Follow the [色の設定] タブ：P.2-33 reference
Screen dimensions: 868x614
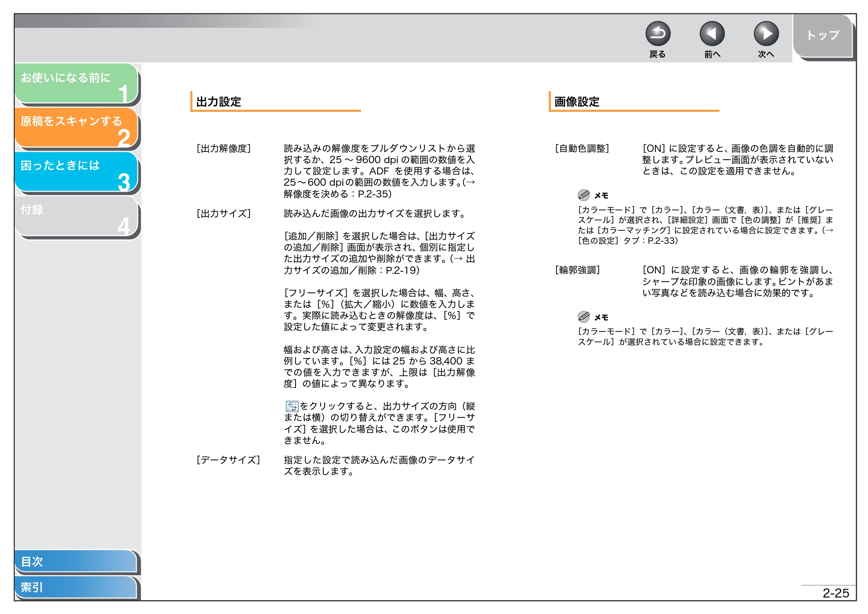(x=628, y=240)
